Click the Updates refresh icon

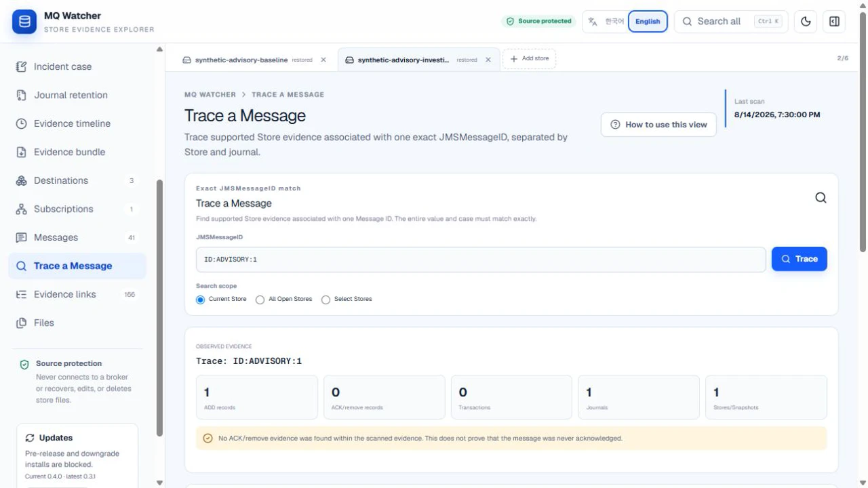(x=30, y=438)
